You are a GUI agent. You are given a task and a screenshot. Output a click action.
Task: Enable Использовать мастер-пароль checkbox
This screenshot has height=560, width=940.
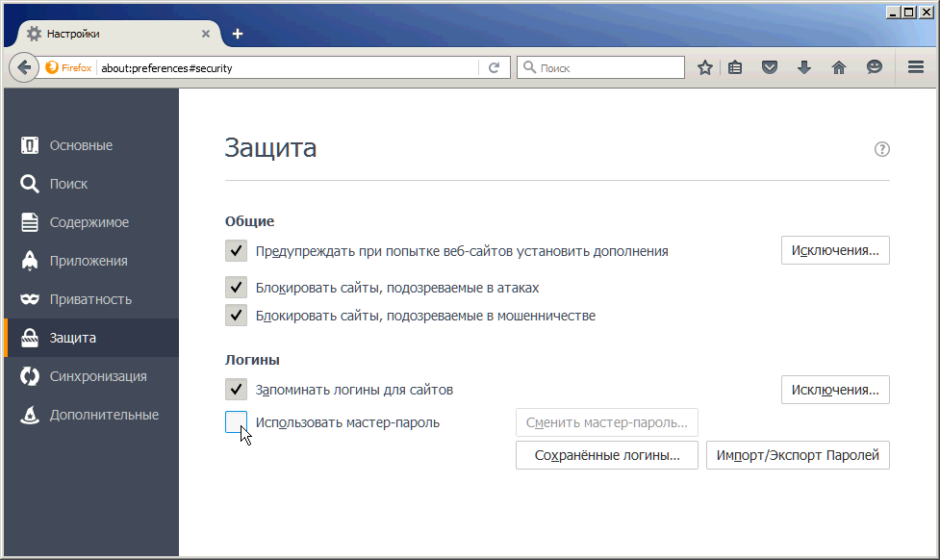coord(236,422)
